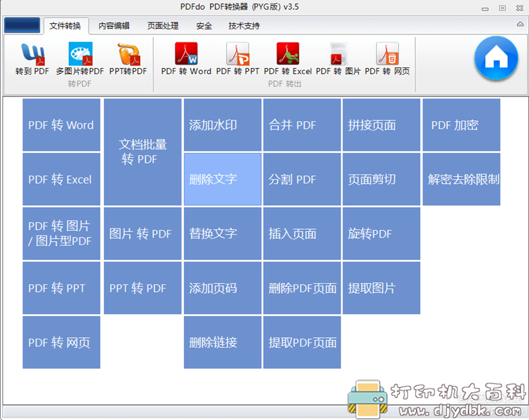Select the PDF 转 图片 / 图片型PDF tile
This screenshot has width=529, height=420.
[x=61, y=233]
